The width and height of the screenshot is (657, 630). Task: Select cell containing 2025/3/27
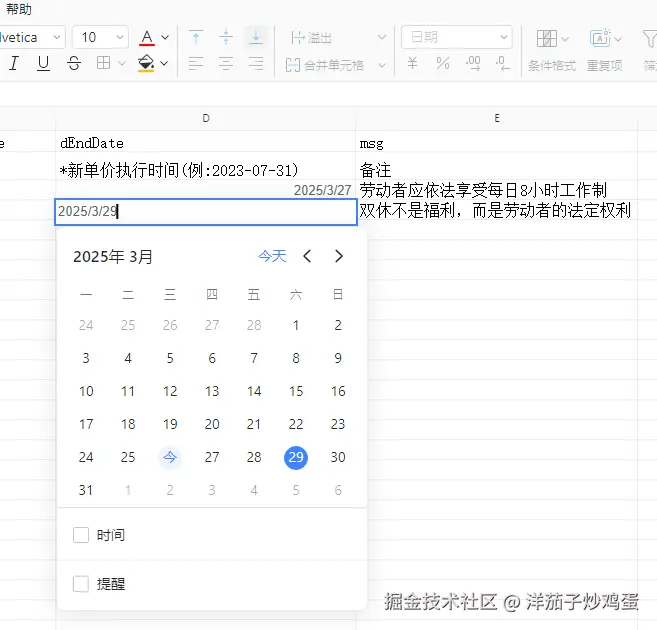pos(205,190)
